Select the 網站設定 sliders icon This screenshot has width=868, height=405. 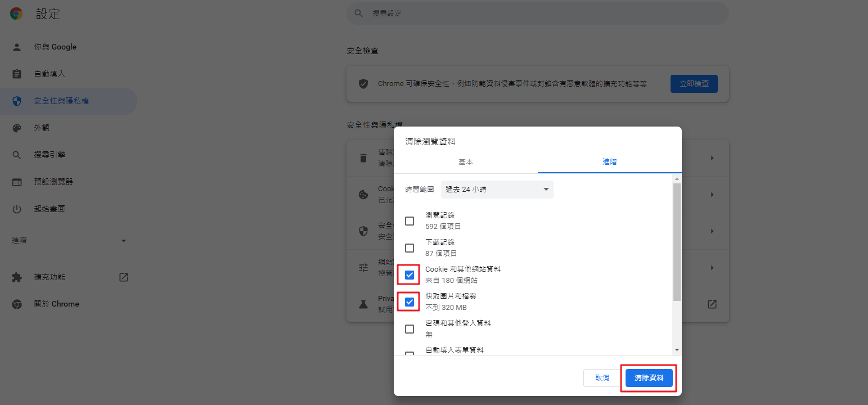click(363, 267)
